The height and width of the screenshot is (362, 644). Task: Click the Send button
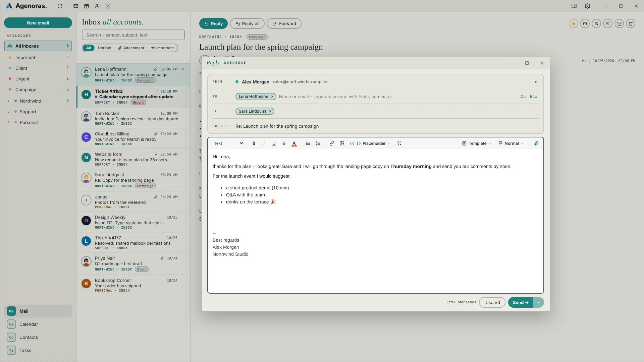(x=521, y=302)
